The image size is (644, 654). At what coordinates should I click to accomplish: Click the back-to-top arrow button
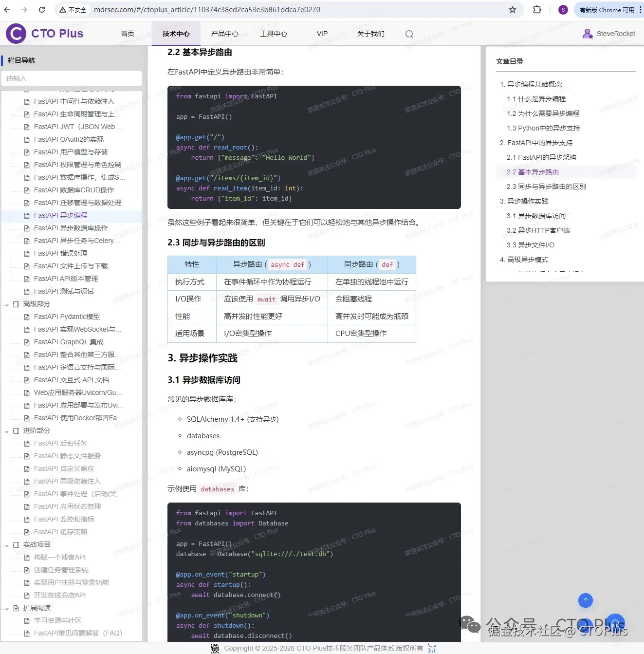point(586,600)
